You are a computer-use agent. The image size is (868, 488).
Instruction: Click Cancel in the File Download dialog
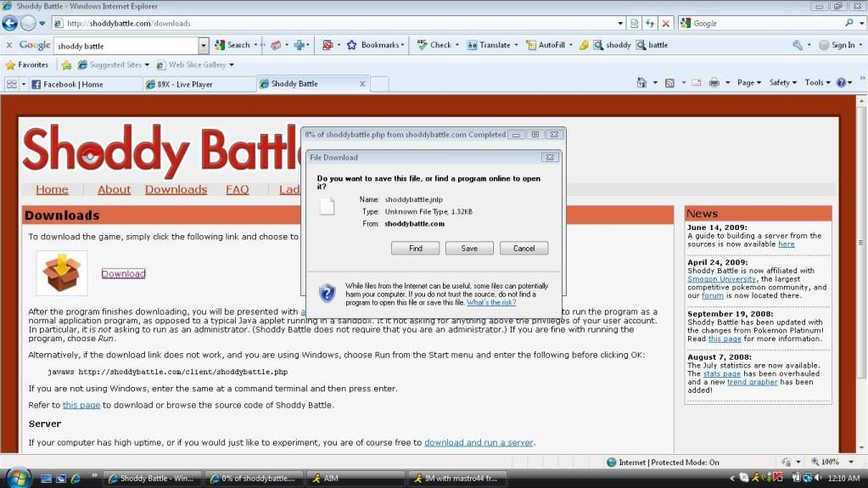pos(524,248)
